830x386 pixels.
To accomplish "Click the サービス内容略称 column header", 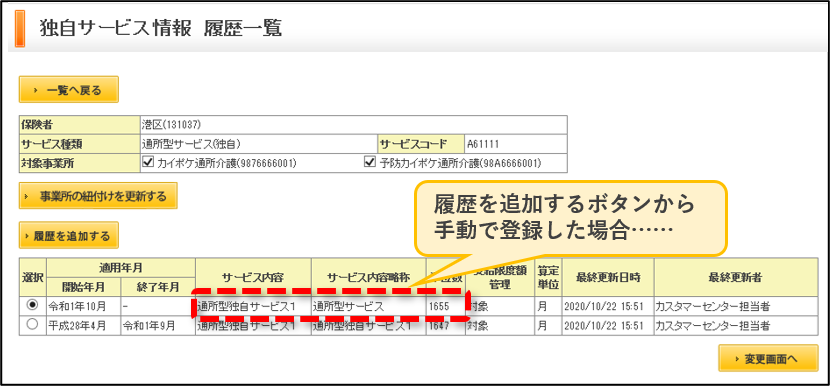I will pos(369,277).
